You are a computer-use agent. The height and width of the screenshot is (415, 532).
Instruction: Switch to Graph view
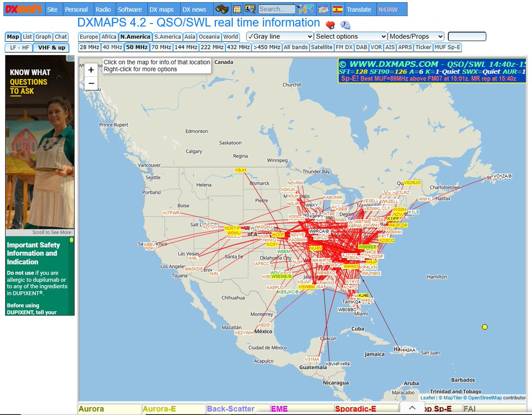click(x=43, y=37)
